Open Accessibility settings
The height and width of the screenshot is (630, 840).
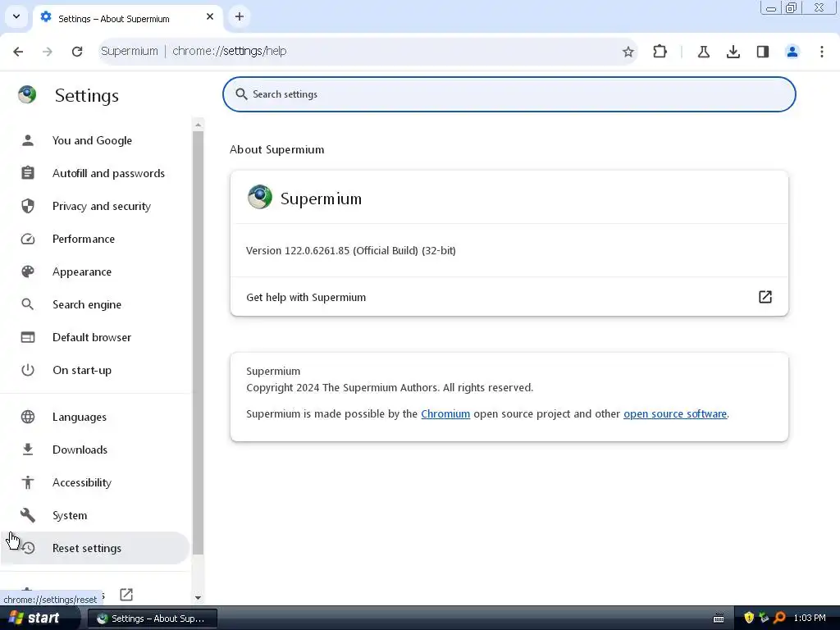[x=95, y=482]
